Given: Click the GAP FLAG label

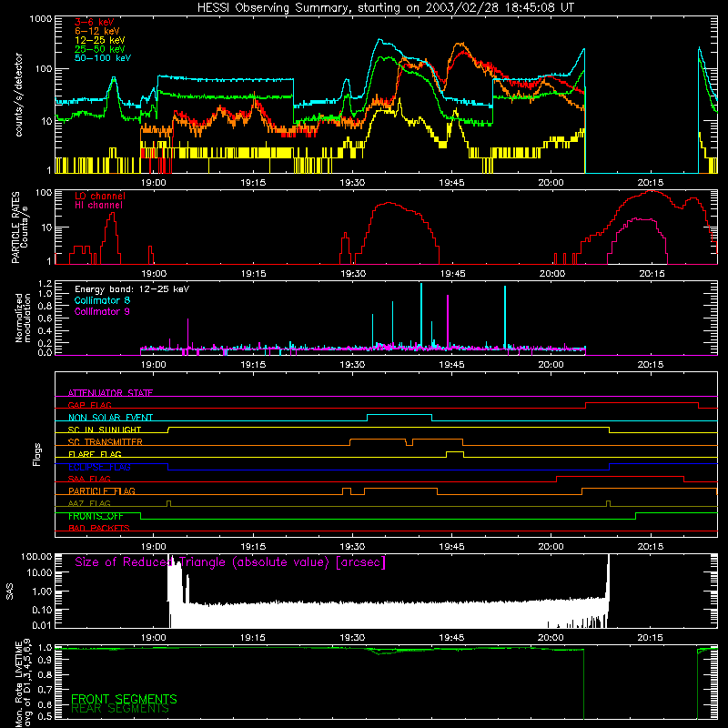Looking at the screenshot, I should (x=89, y=405).
